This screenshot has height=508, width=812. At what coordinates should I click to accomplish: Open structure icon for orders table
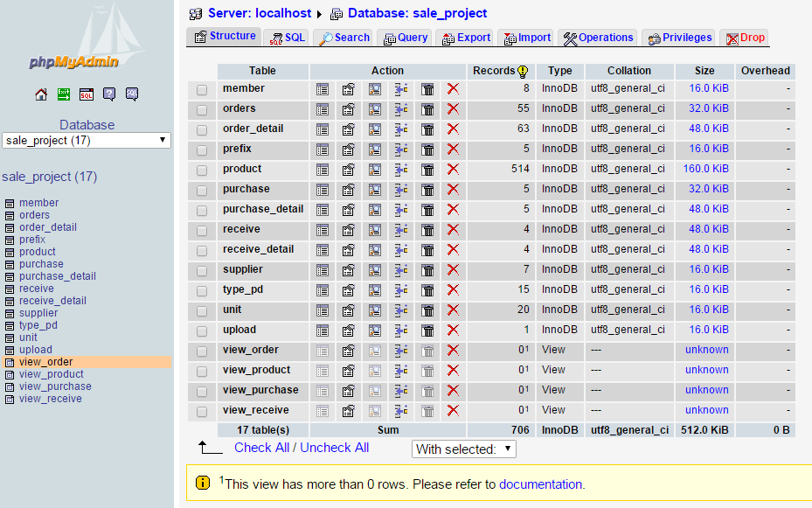[349, 110]
